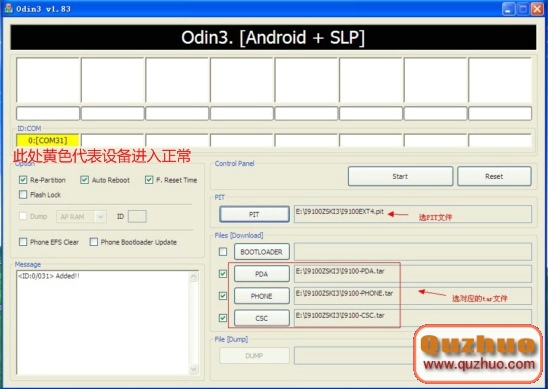Enable the Phone EFS Clear checkbox
This screenshot has height=389, width=548.
tap(23, 242)
